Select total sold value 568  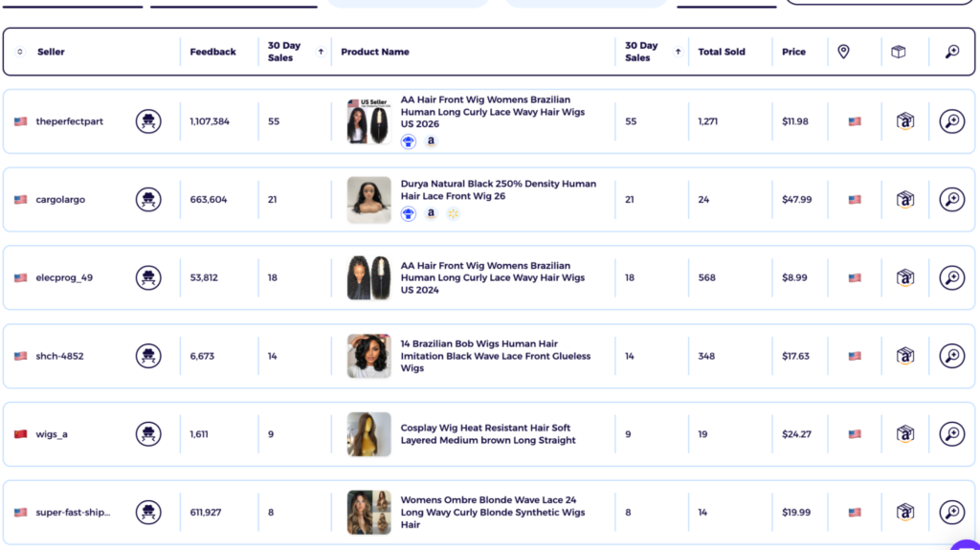(x=706, y=277)
